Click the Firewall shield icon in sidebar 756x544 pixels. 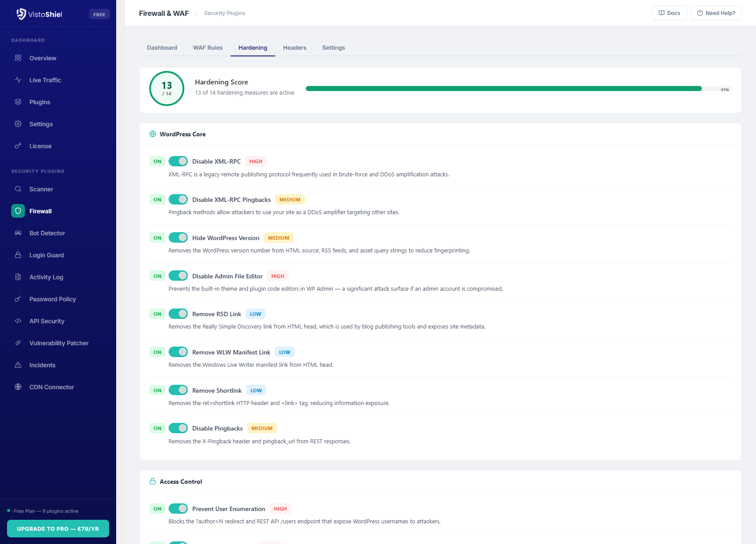pyautogui.click(x=18, y=211)
